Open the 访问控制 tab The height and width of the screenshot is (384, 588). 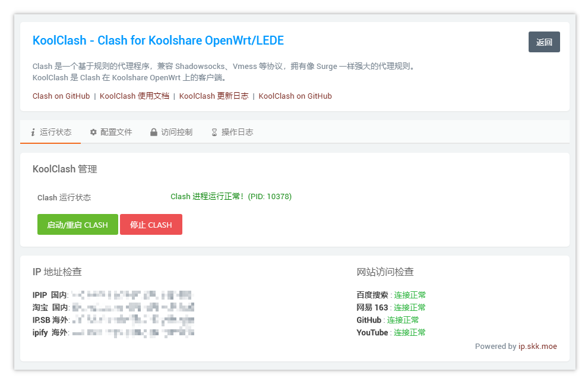(x=172, y=132)
